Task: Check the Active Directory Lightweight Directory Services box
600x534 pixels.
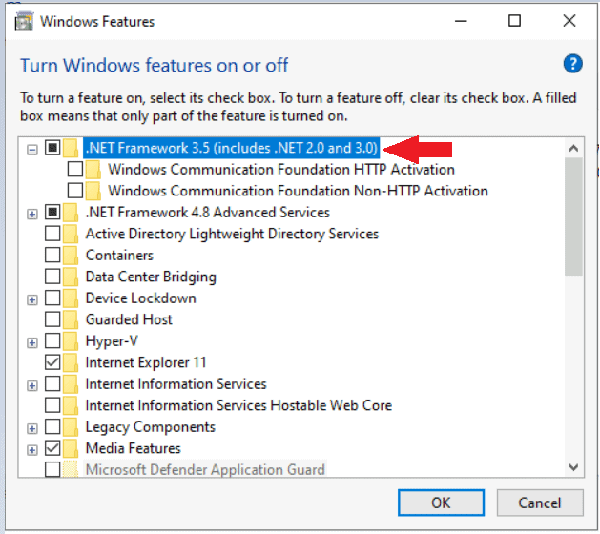Action: tap(53, 234)
